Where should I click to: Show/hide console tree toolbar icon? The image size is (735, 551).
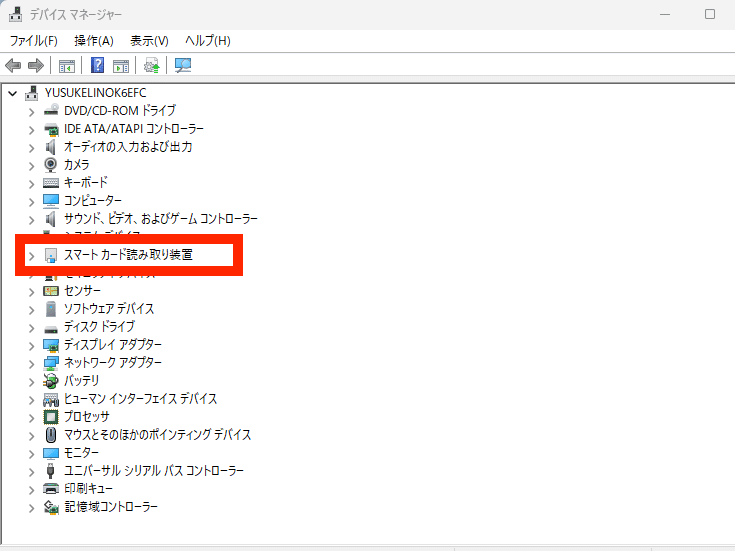click(67, 66)
